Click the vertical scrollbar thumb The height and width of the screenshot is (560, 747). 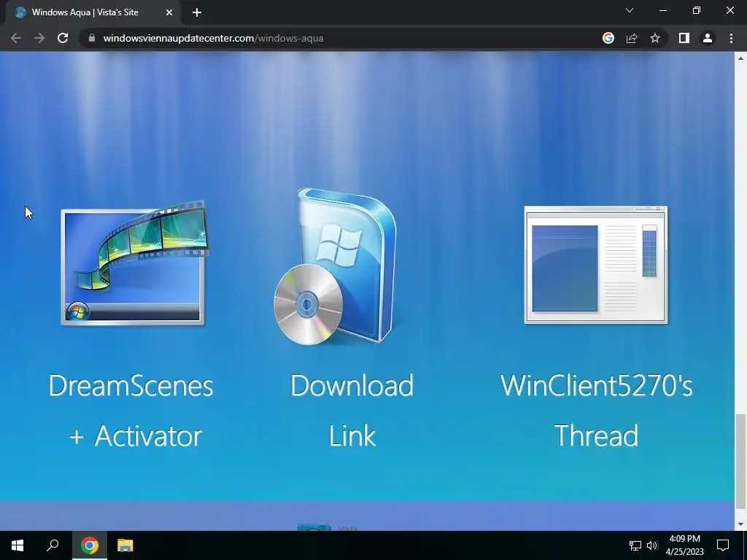(x=740, y=462)
